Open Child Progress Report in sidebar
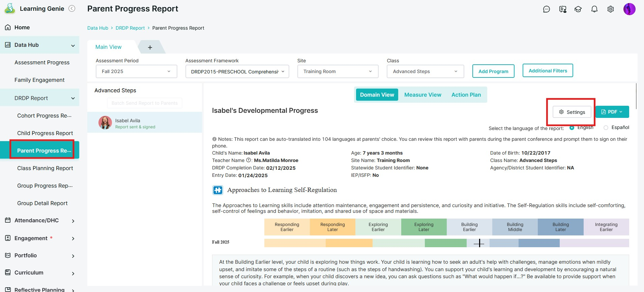 pos(45,133)
